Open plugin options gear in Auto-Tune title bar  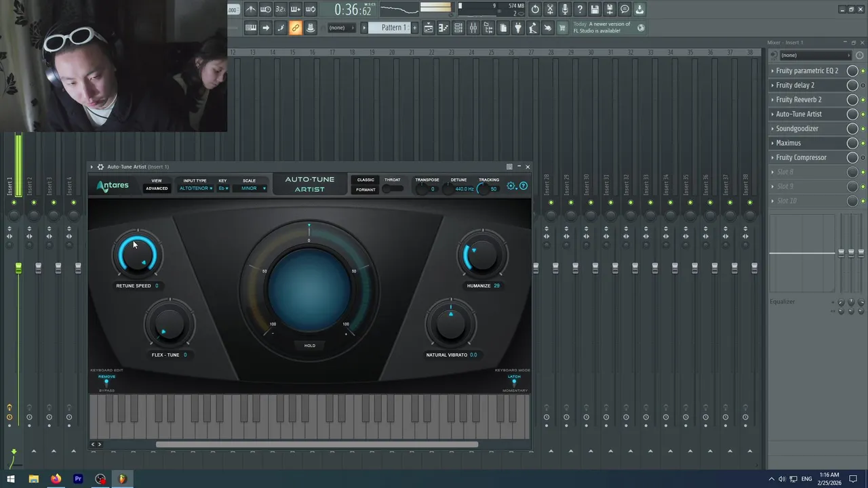click(x=100, y=167)
